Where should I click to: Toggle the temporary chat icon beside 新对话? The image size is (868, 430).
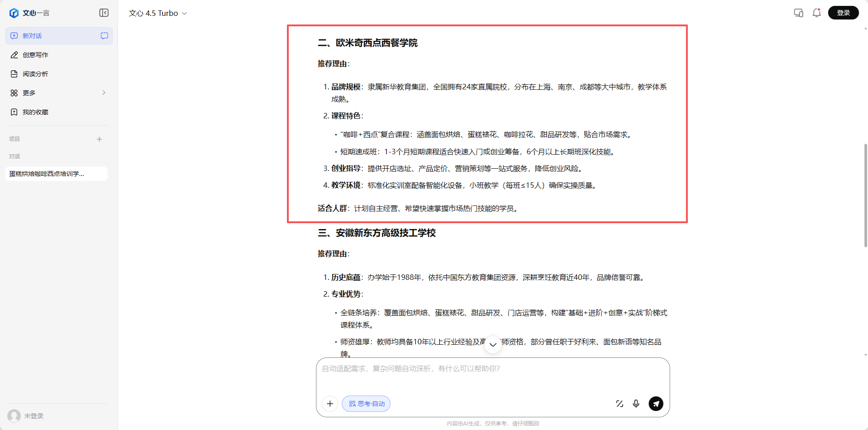pyautogui.click(x=104, y=35)
